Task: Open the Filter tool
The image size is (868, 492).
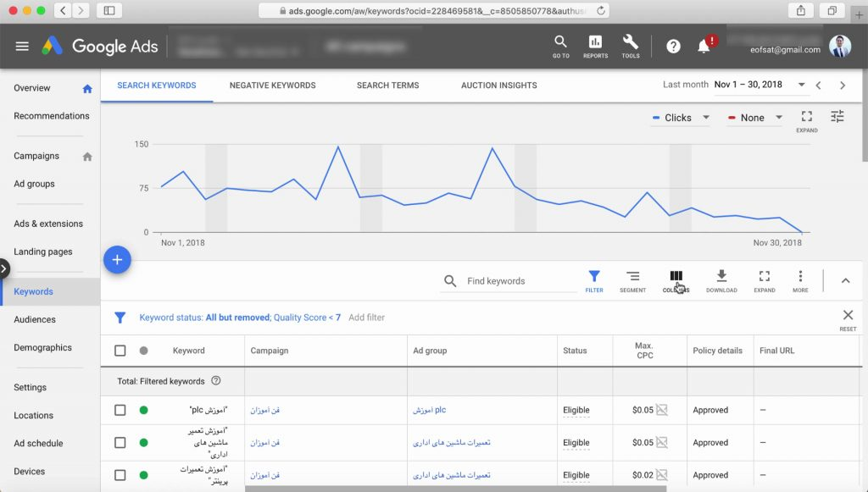Action: point(594,281)
